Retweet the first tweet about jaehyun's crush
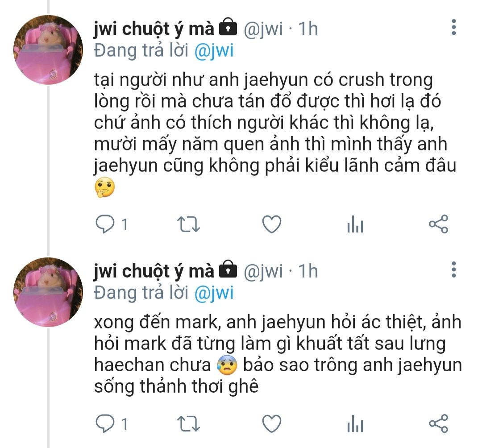Screen dimensions: 482x448 point(189,224)
